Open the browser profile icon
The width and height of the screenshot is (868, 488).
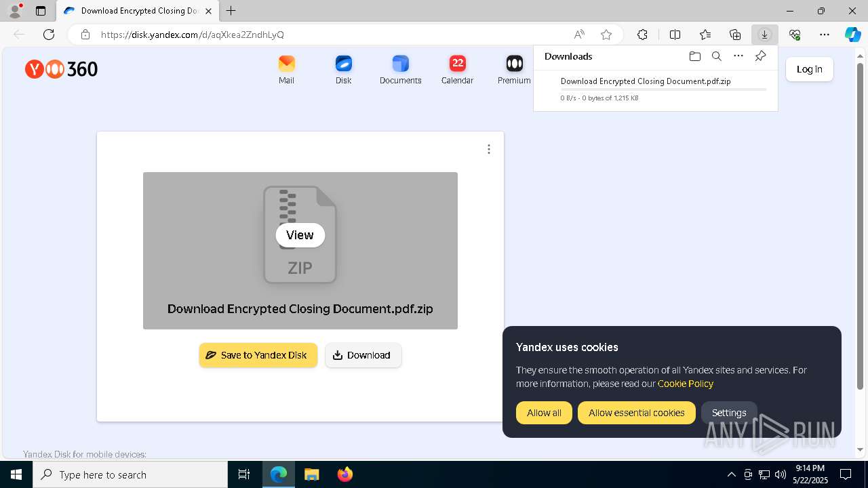pyautogui.click(x=14, y=11)
